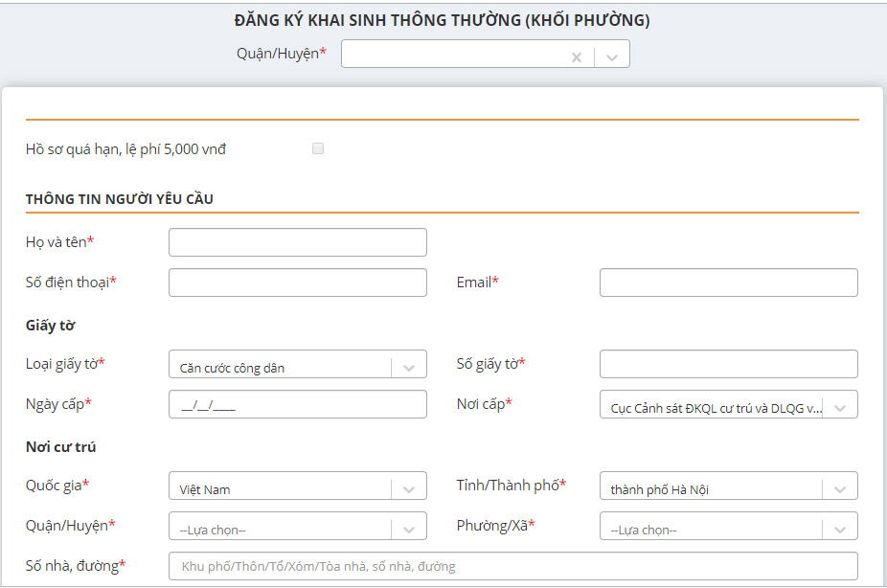The image size is (887, 588).
Task: Click the chevron on Quốc gia selector
Action: 409,486
